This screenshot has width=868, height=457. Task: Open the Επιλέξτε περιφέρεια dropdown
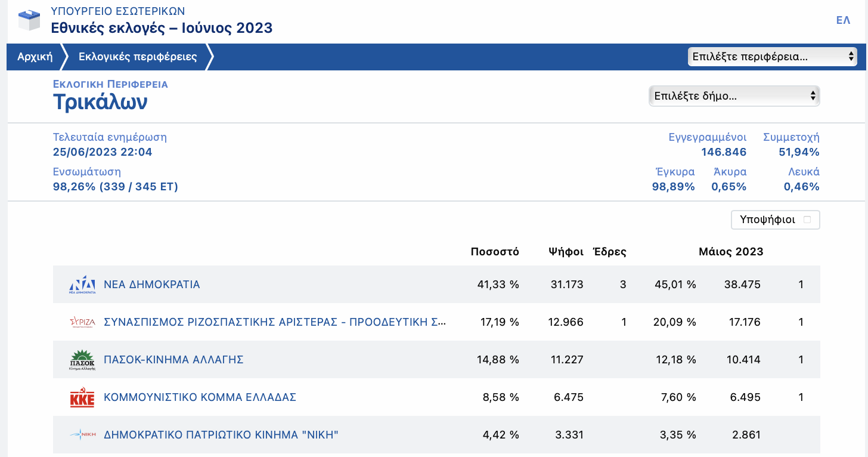(773, 57)
